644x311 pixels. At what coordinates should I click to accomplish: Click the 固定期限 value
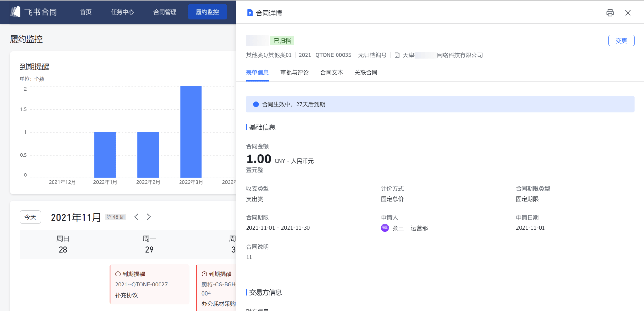[527, 199]
